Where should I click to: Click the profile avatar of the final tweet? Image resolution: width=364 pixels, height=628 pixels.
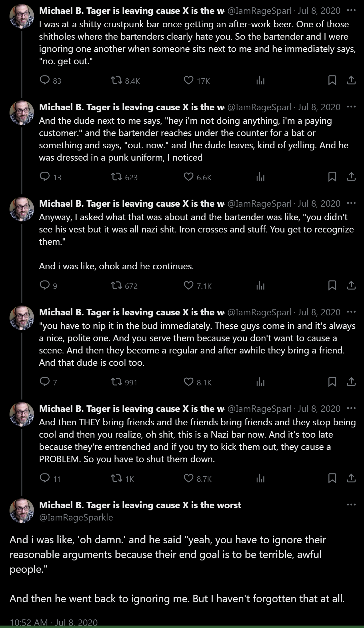pyautogui.click(x=22, y=511)
